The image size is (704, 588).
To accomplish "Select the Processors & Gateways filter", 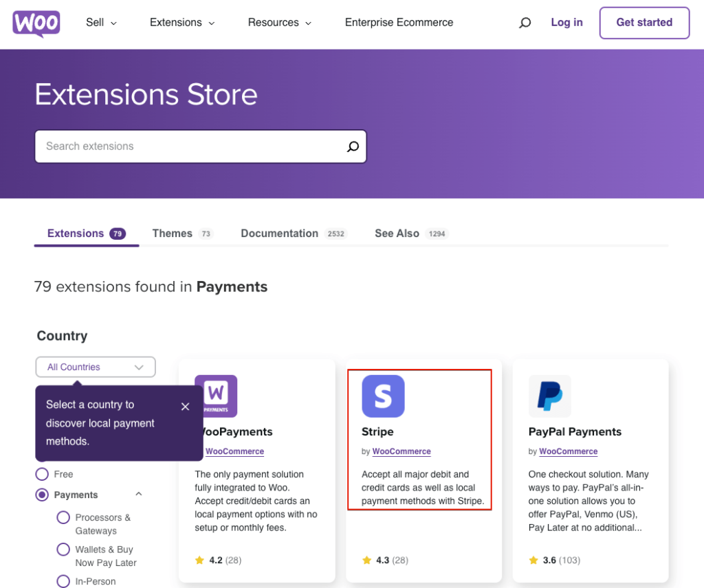I will coord(63,517).
